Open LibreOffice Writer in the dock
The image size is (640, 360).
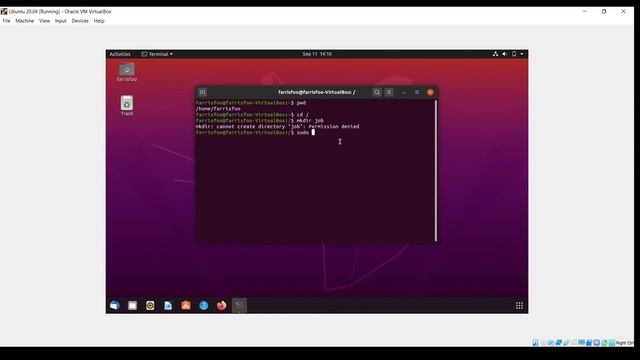point(168,305)
